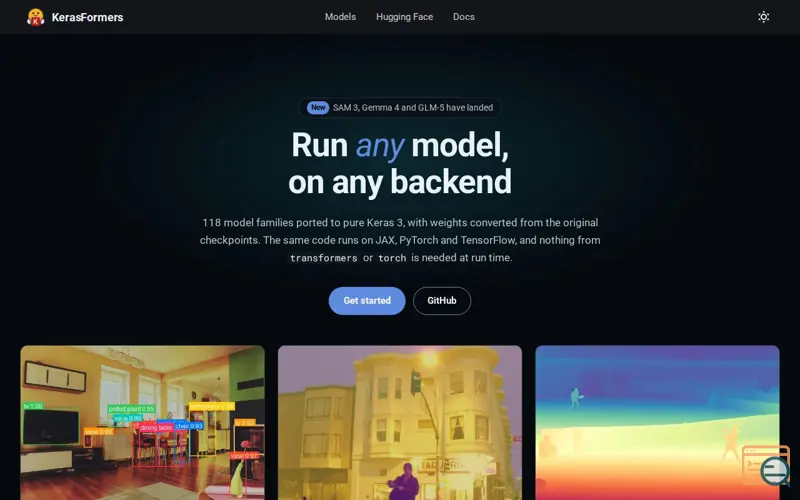Open the object detection living room thumbnail
This screenshot has height=500, width=800.
coord(142,423)
